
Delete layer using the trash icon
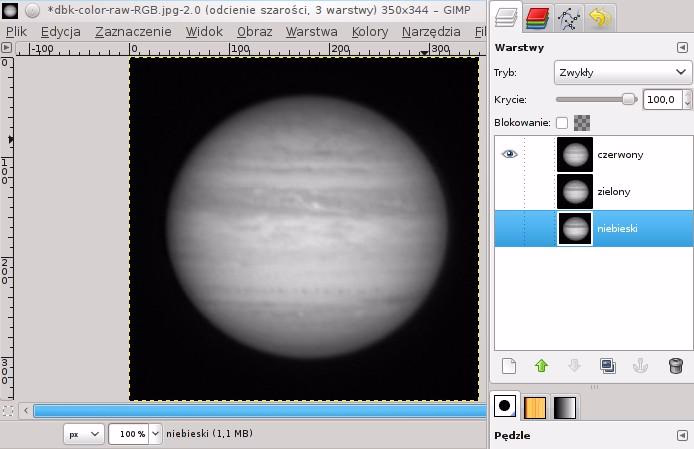tap(675, 366)
